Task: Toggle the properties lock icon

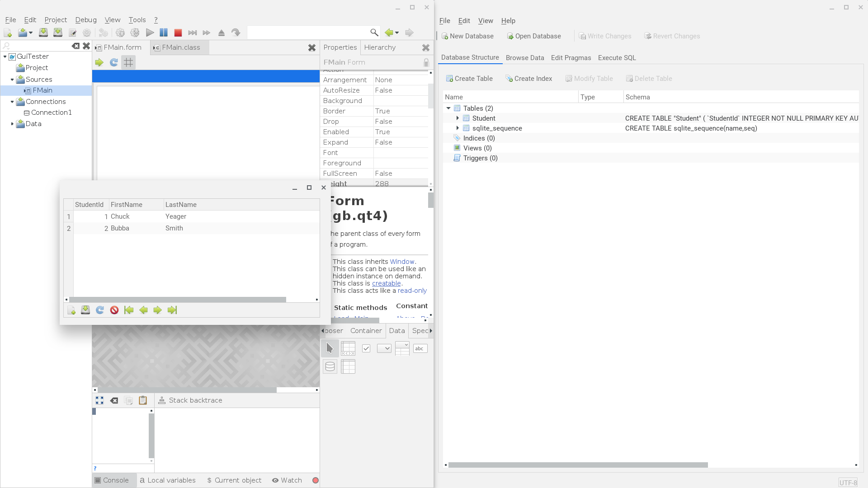Action: coord(426,62)
